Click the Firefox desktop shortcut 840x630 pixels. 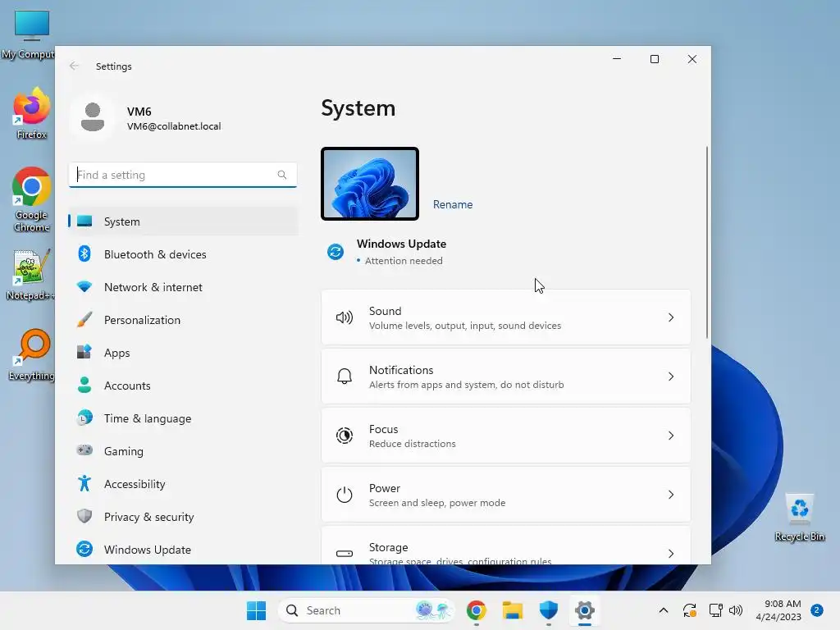coord(31,113)
